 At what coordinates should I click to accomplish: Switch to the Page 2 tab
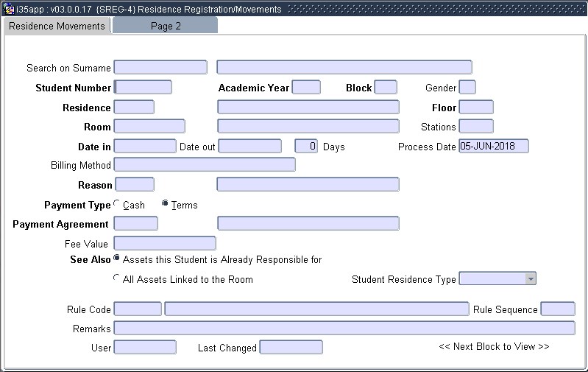pos(166,26)
